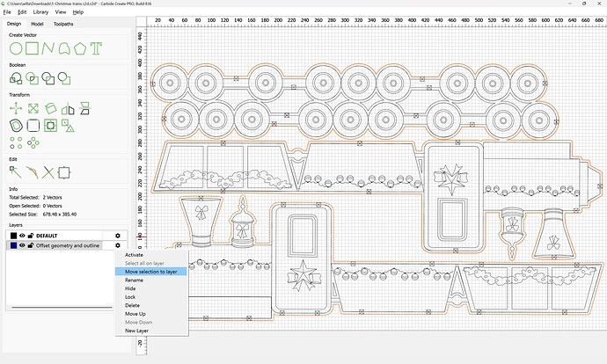The image size is (607, 364).
Task: Toggle lock on the DEFAULT layer
Action: pyautogui.click(x=31, y=236)
